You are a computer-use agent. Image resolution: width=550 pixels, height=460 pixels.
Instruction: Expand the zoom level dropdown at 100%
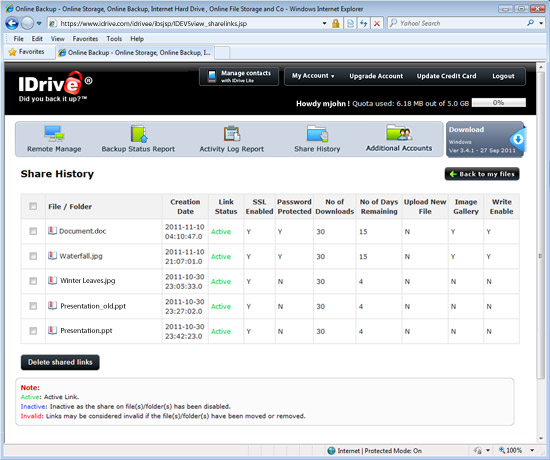532,450
